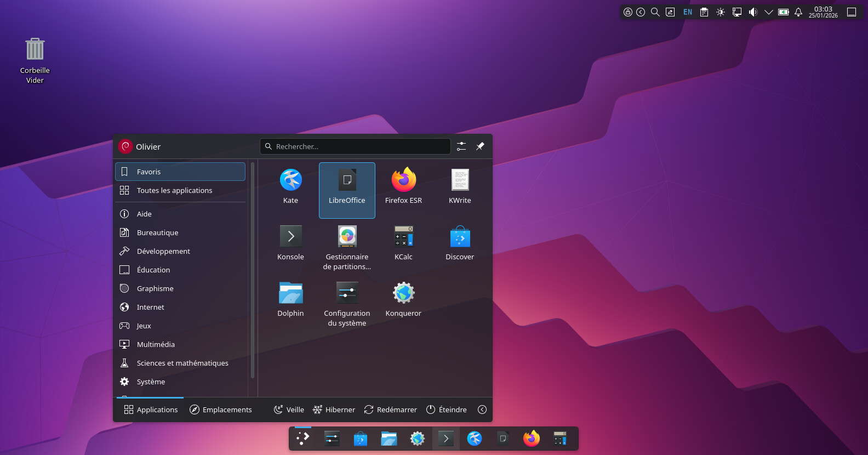This screenshot has height=455, width=868.
Task: Click the Hiberner button
Action: click(x=334, y=410)
